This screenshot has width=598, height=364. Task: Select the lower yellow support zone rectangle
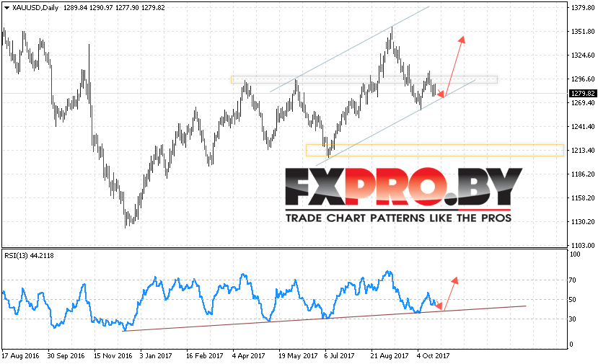point(435,150)
